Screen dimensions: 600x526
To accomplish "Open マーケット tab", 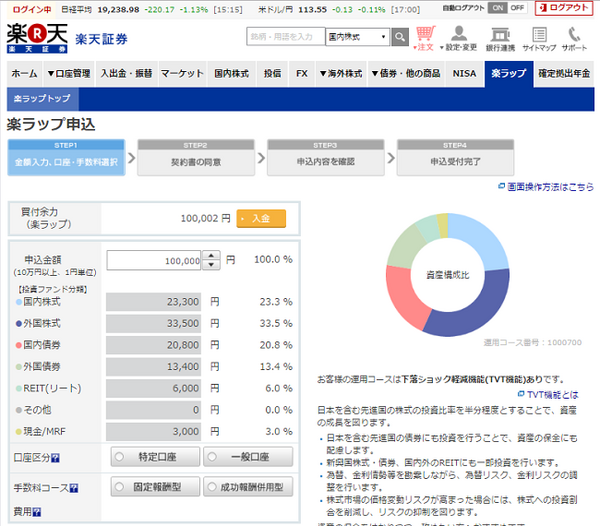I will [182, 74].
